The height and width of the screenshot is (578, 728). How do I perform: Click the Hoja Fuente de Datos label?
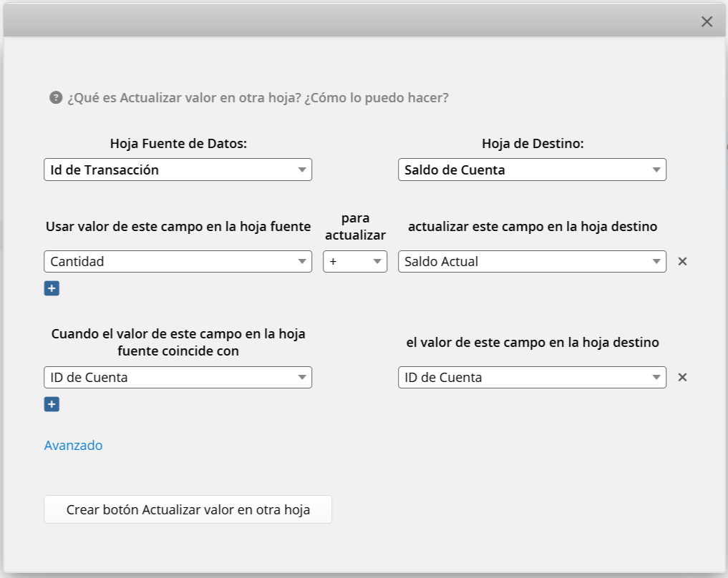click(178, 144)
